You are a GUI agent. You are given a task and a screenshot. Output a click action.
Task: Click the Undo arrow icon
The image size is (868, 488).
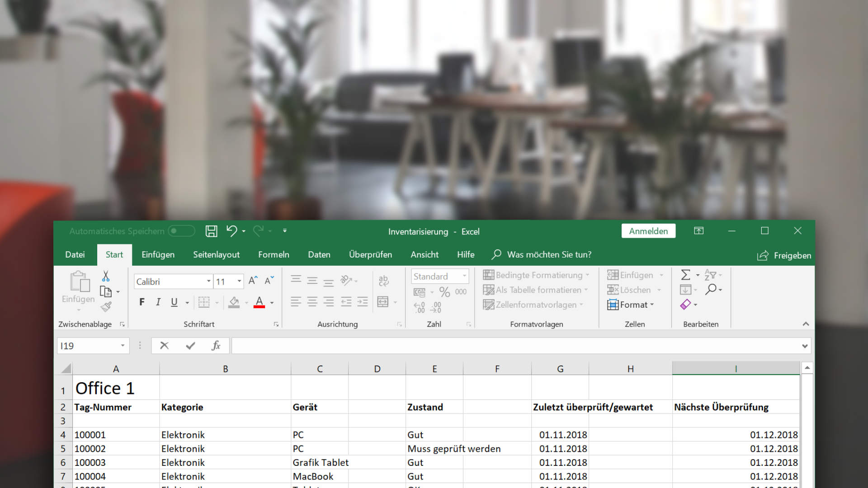pos(231,231)
